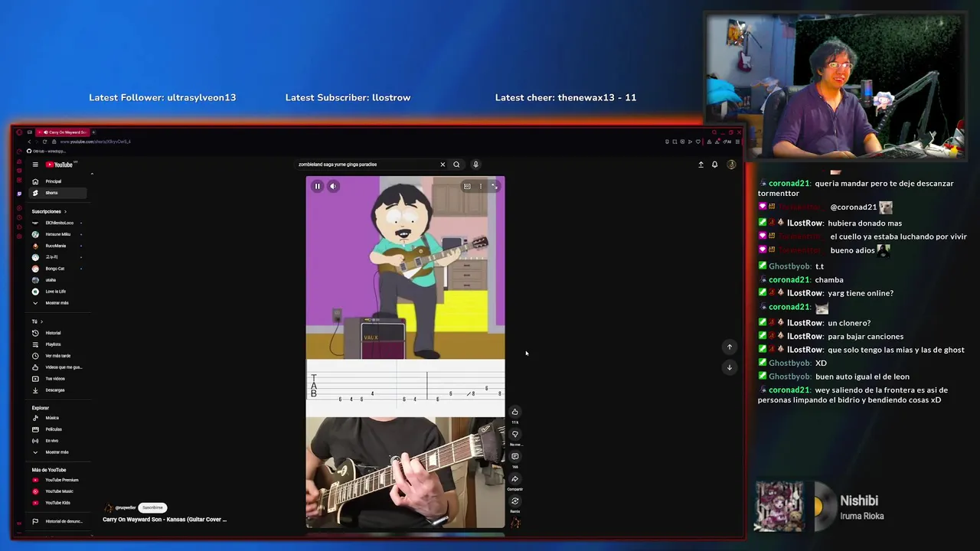Open ElChilenitoLoco subscription channel

pos(57,223)
